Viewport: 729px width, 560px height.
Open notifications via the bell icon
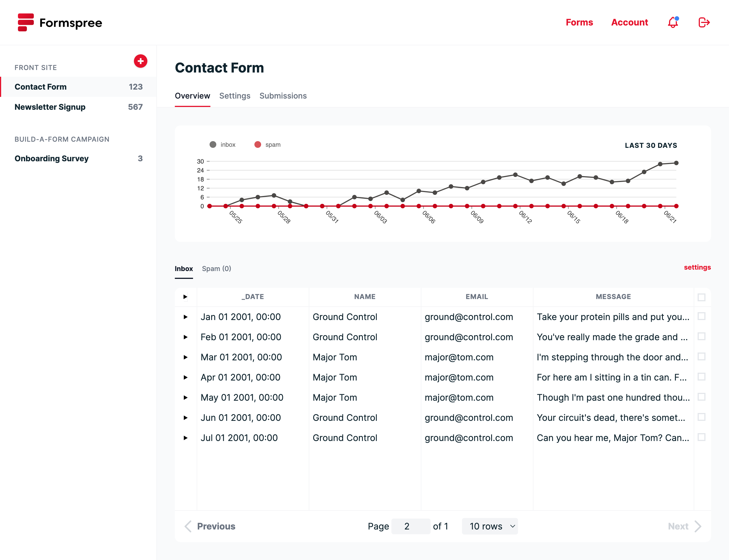(673, 22)
